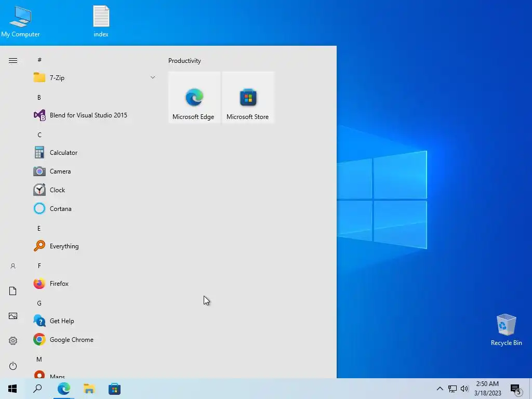Click the G section letter header
The image size is (532, 399).
[x=39, y=303]
